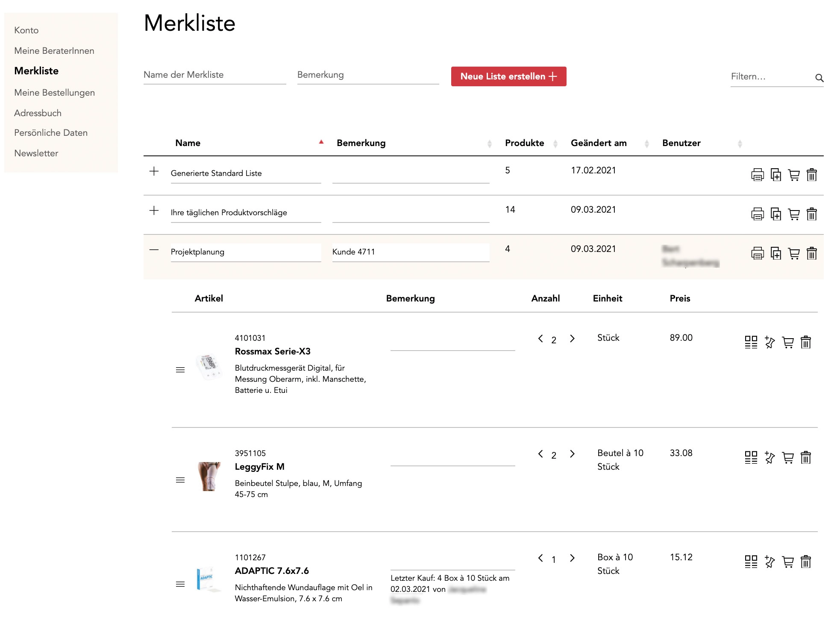The height and width of the screenshot is (632, 840).
Task: Expand Ihre täglichen Produktvorschläge
Action: [154, 210]
